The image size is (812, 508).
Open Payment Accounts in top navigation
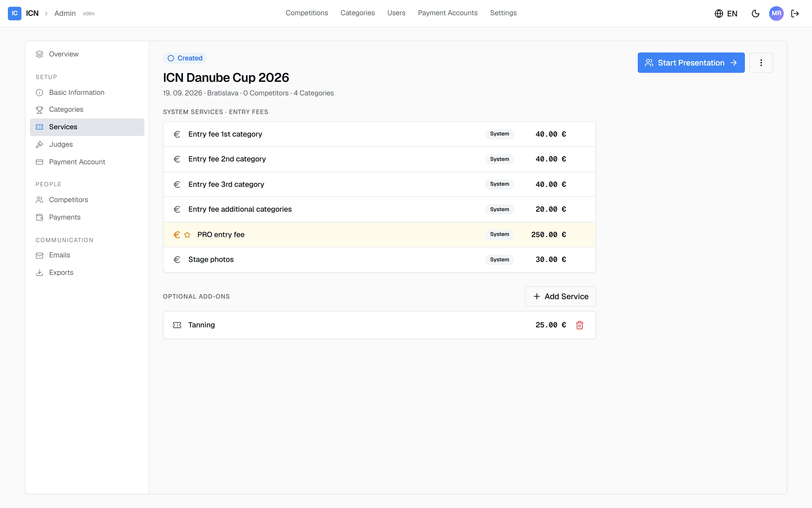click(448, 13)
